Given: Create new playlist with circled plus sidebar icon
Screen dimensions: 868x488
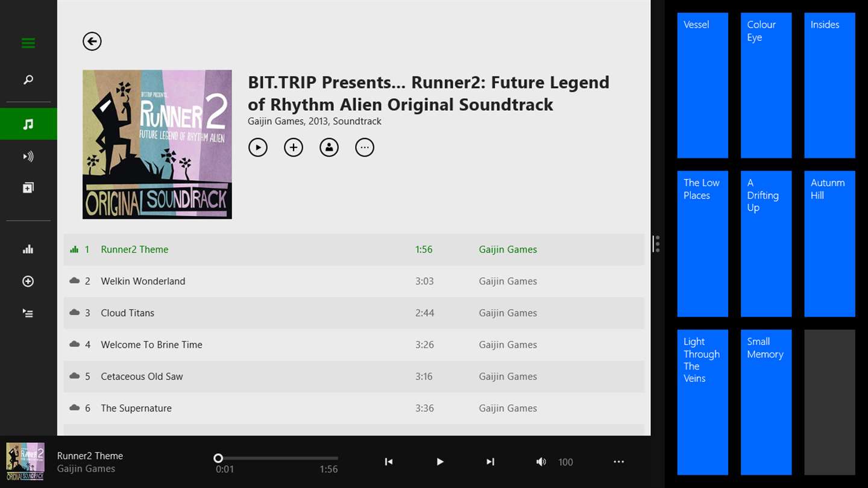Looking at the screenshot, I should coord(28,281).
